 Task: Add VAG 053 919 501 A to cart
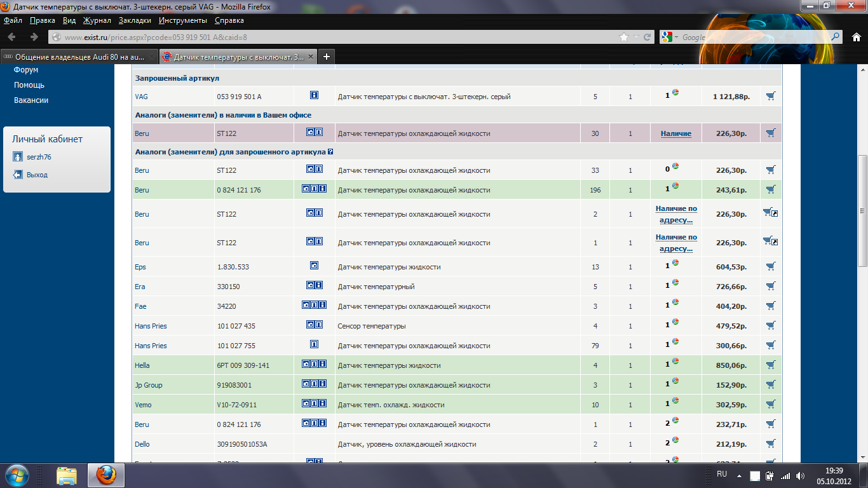coord(771,97)
